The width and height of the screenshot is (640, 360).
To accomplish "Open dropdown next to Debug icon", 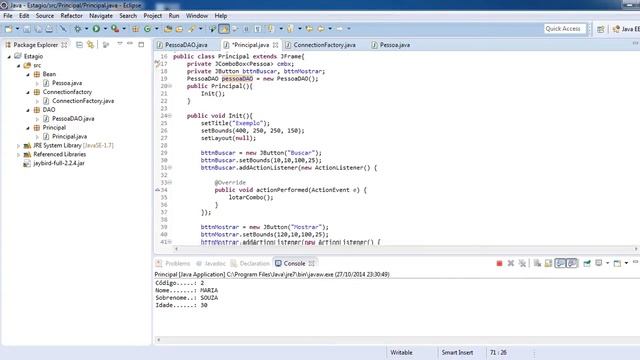I will pyautogui.click(x=86, y=29).
